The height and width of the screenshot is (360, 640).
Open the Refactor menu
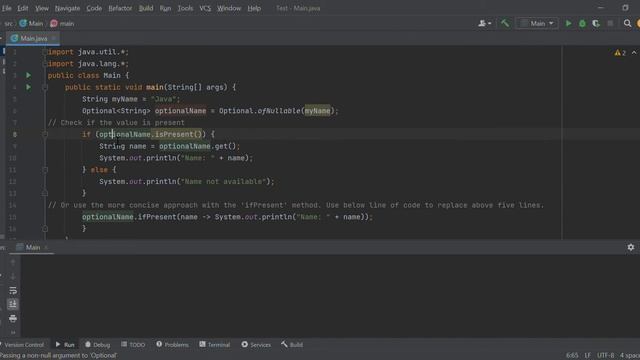pos(120,8)
